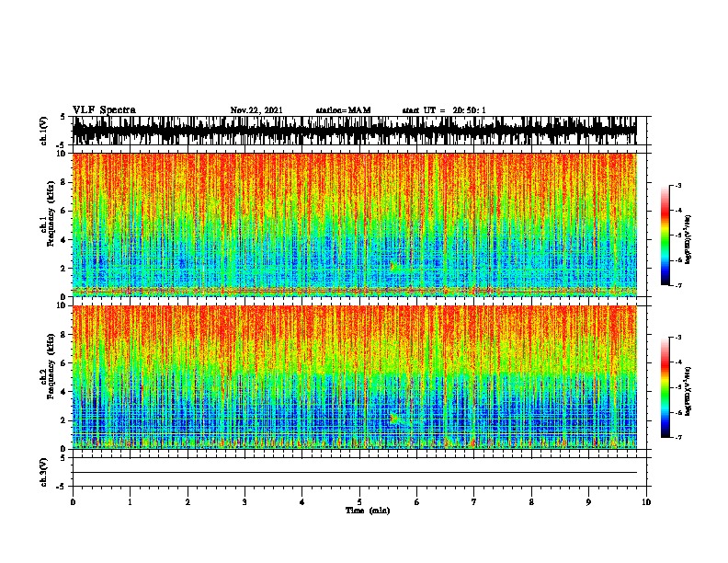This screenshot has height=563, width=728.
Task: Click the "-3" label on ch.1 colorbar
Action: tap(678, 185)
